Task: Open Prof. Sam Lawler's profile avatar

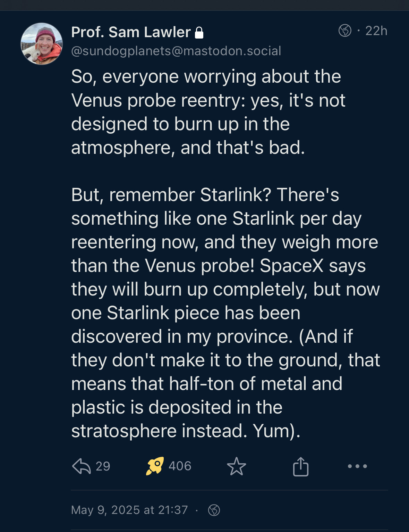Action: tap(42, 44)
